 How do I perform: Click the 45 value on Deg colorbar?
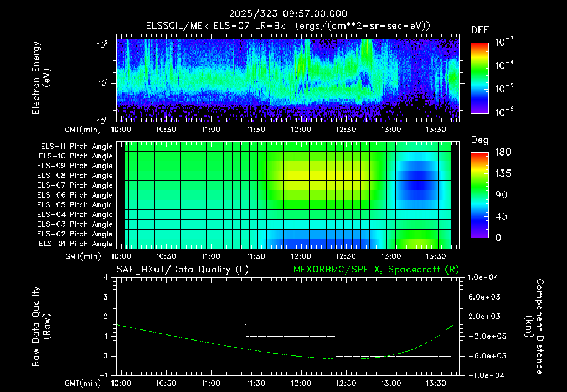pyautogui.click(x=501, y=216)
